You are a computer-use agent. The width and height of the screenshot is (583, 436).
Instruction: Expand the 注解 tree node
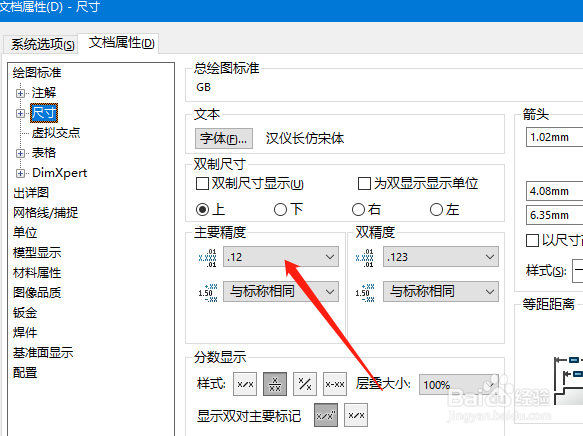pyautogui.click(x=20, y=93)
